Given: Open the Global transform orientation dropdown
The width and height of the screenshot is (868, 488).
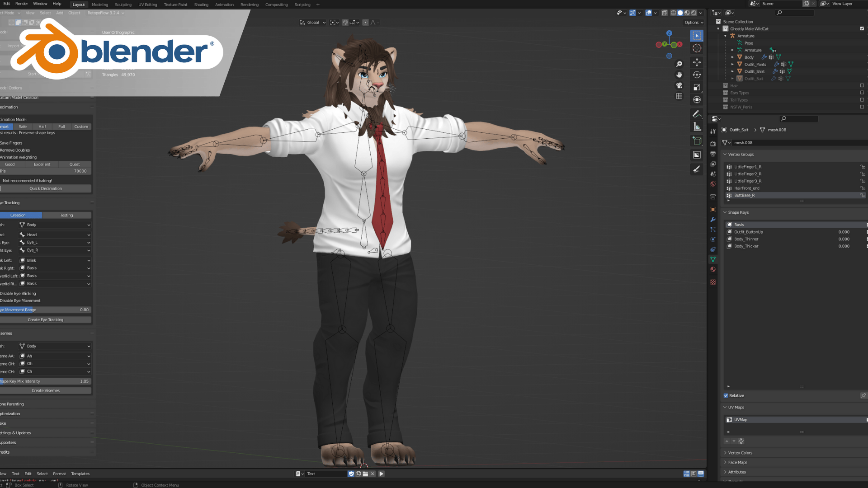Looking at the screenshot, I should tap(313, 23).
